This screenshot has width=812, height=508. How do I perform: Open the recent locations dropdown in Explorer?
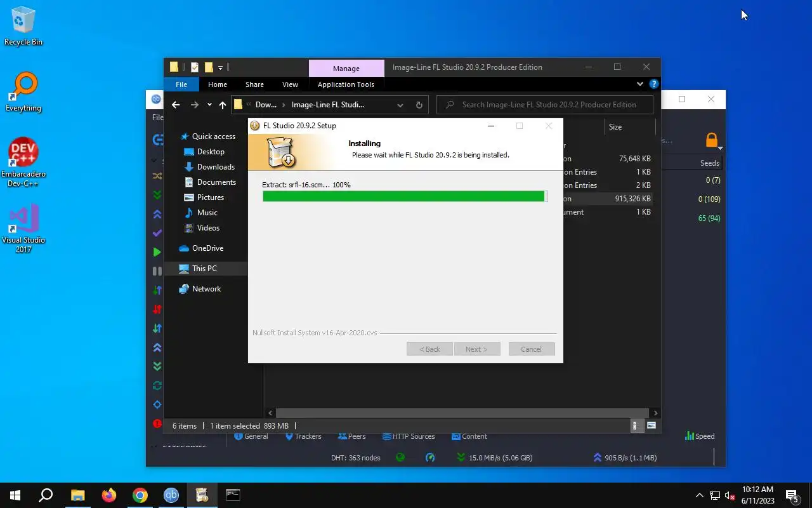(209, 105)
